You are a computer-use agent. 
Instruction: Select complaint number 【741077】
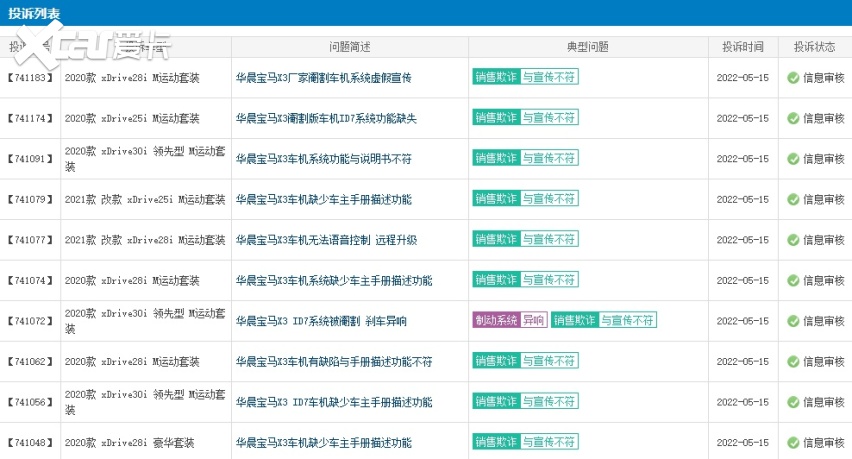click(x=31, y=240)
